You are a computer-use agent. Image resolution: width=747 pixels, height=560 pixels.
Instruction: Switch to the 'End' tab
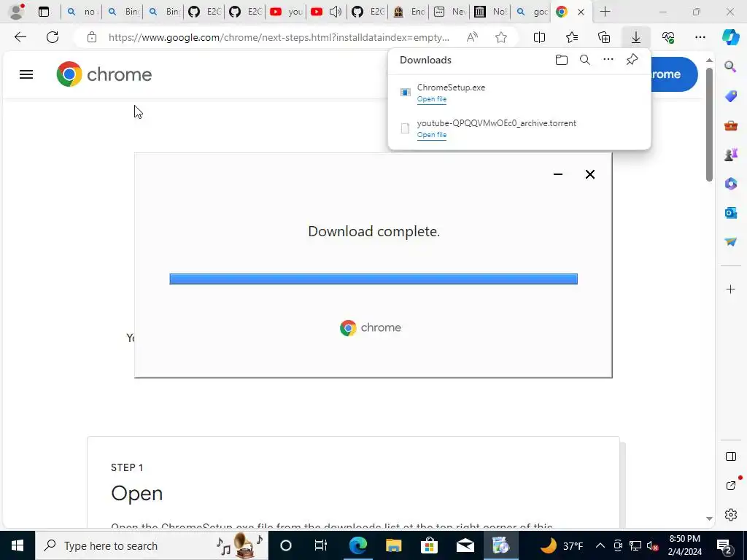[x=409, y=12]
